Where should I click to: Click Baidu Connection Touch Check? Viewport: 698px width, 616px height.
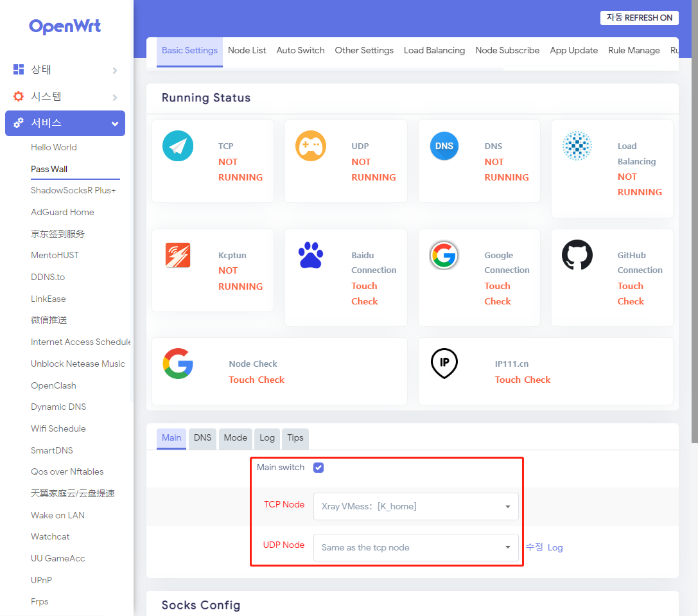click(x=365, y=294)
